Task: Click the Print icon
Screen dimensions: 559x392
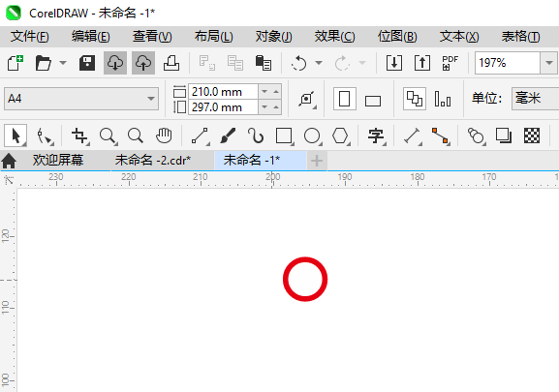Action: tap(171, 63)
